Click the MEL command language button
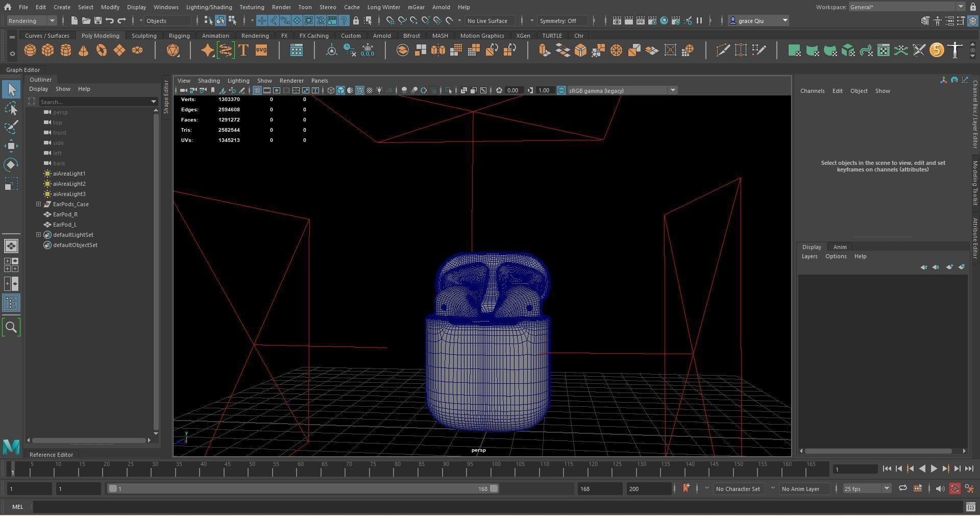The width and height of the screenshot is (980, 516). [x=17, y=507]
